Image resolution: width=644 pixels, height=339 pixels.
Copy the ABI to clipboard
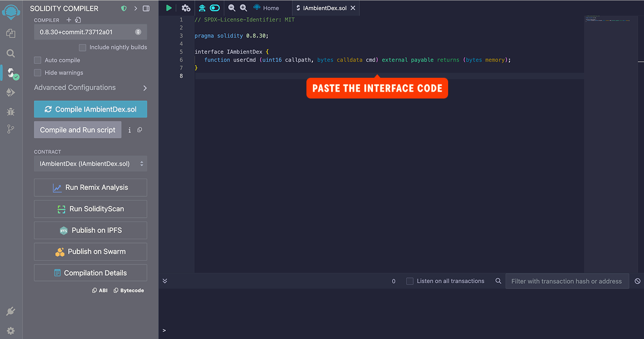point(100,290)
